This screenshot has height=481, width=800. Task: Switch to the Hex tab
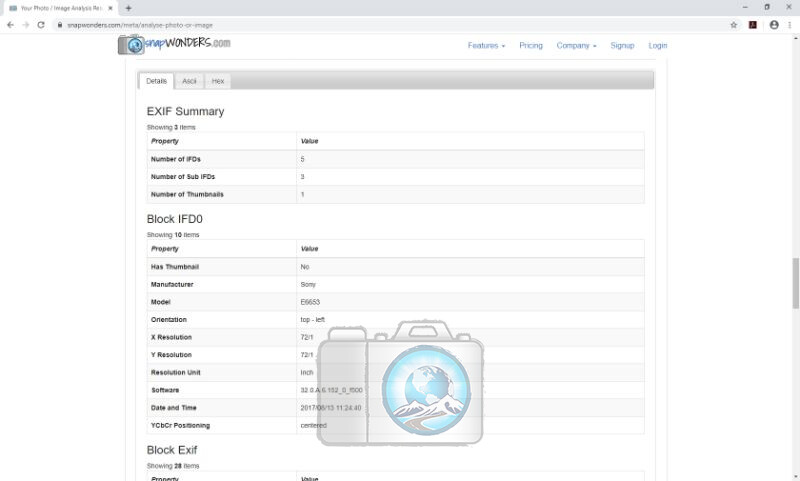coord(217,81)
